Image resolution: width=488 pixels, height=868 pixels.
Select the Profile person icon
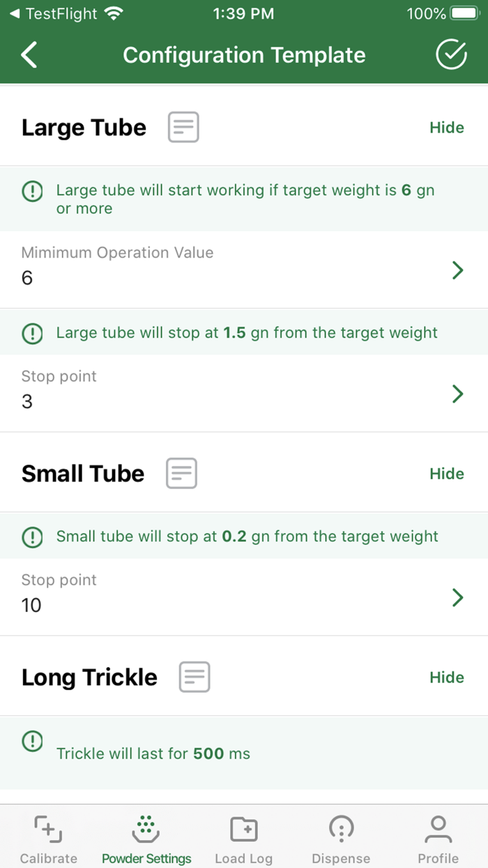tap(438, 828)
